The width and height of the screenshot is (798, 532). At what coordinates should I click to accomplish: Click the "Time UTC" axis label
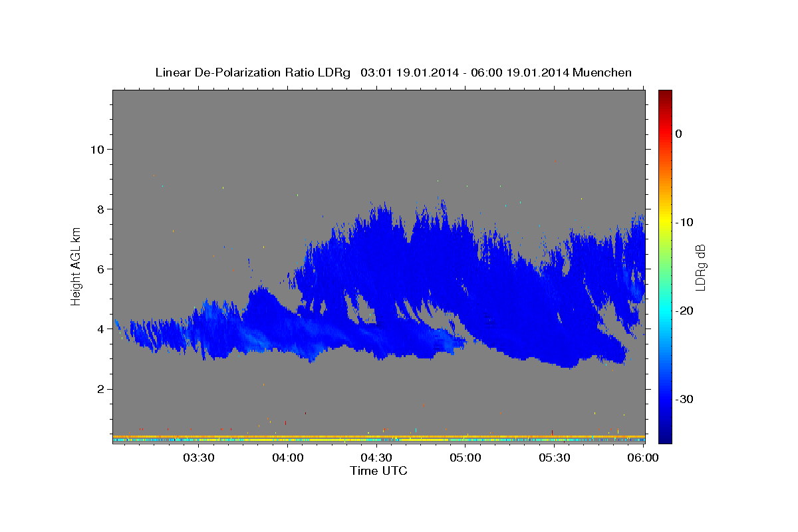click(378, 471)
